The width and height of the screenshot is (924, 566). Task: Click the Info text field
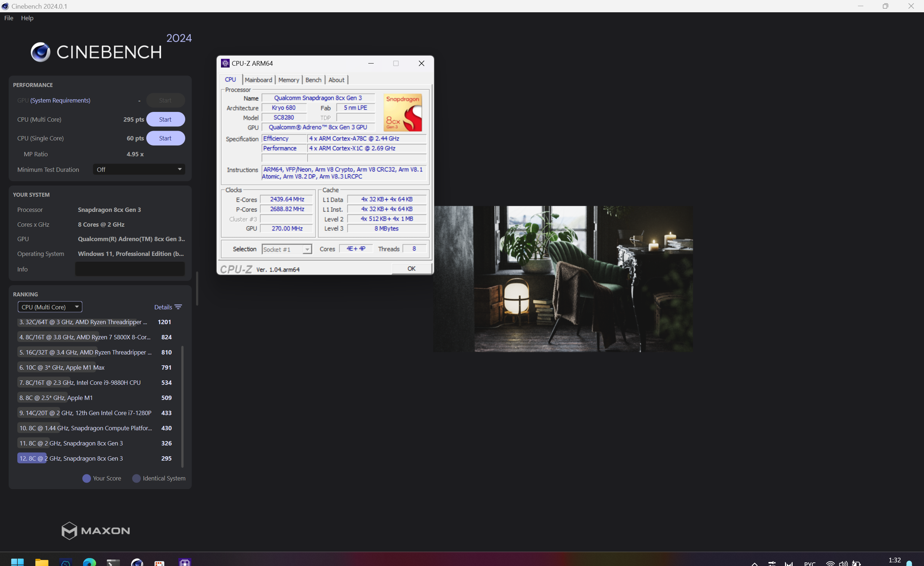[130, 269]
